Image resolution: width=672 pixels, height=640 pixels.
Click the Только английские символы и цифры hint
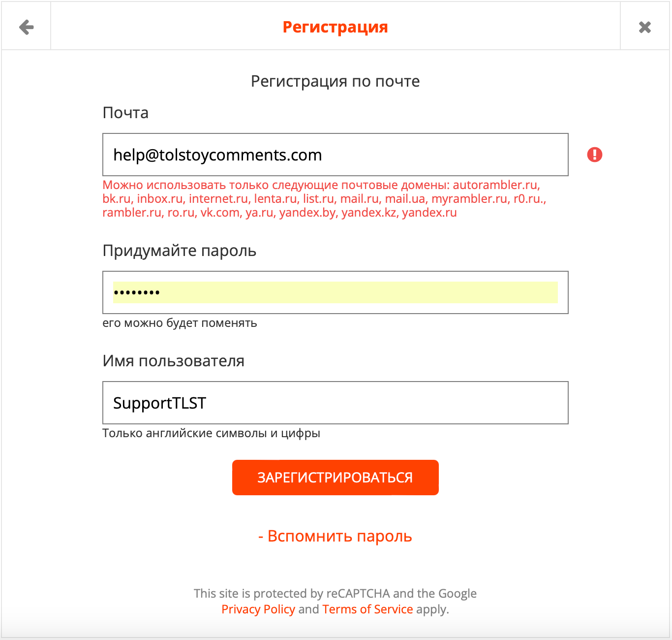pos(212,433)
